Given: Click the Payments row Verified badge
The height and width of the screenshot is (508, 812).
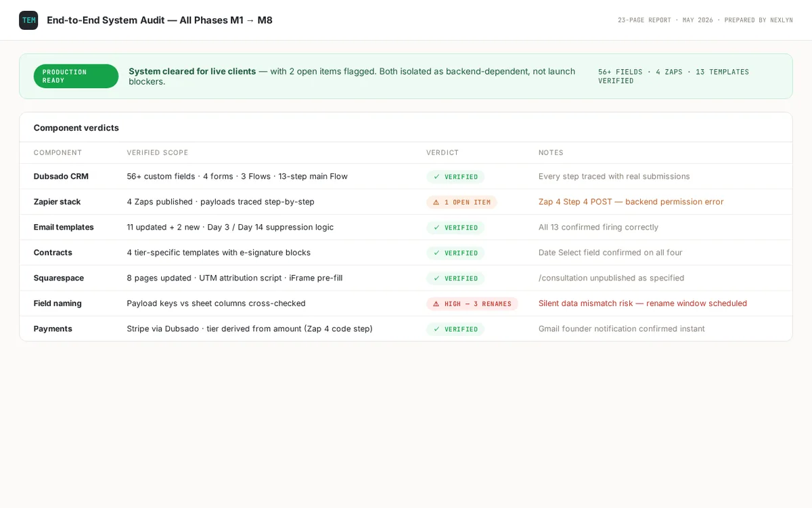Looking at the screenshot, I should pos(455,329).
